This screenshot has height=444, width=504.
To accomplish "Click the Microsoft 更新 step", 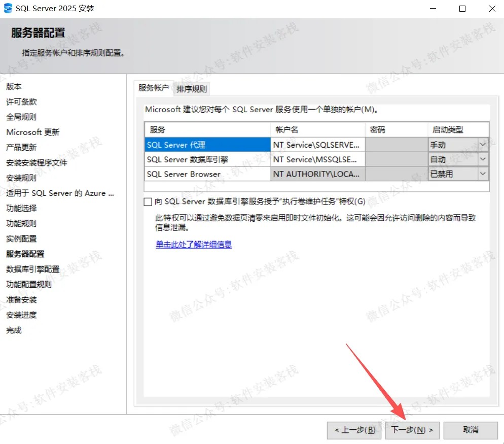I will (33, 132).
